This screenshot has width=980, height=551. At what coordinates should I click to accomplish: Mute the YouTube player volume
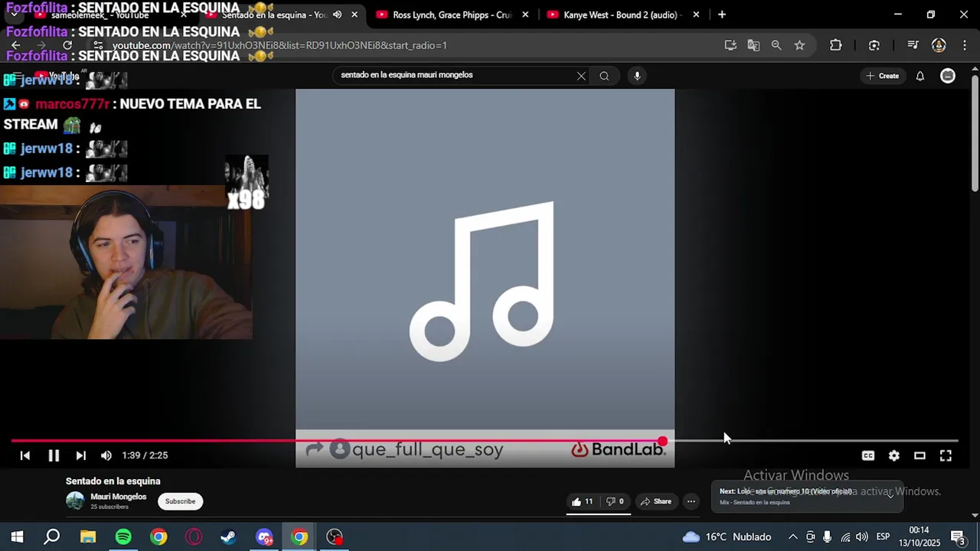tap(106, 455)
